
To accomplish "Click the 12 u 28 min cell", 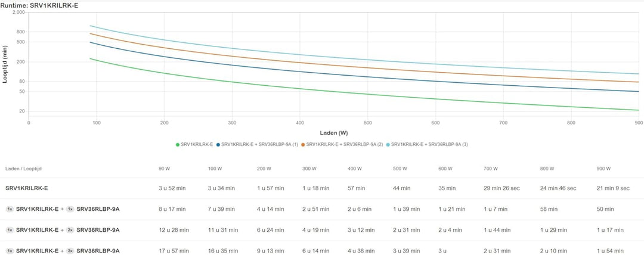I will tap(174, 230).
